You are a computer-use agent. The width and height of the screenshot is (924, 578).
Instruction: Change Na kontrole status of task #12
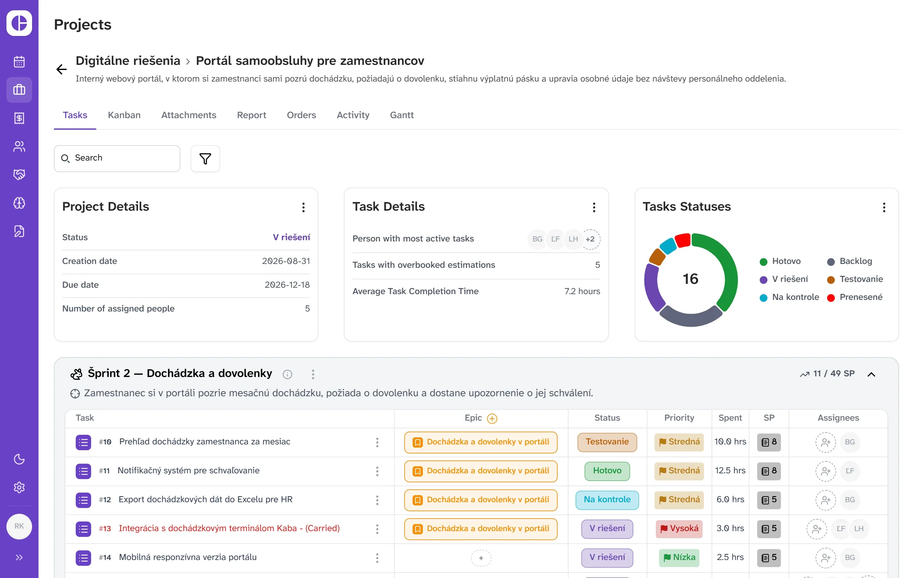point(607,500)
